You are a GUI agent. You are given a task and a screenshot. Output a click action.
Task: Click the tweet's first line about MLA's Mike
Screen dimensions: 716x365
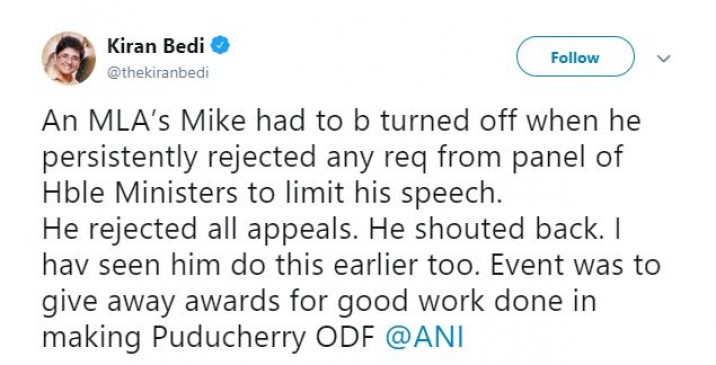(341, 121)
